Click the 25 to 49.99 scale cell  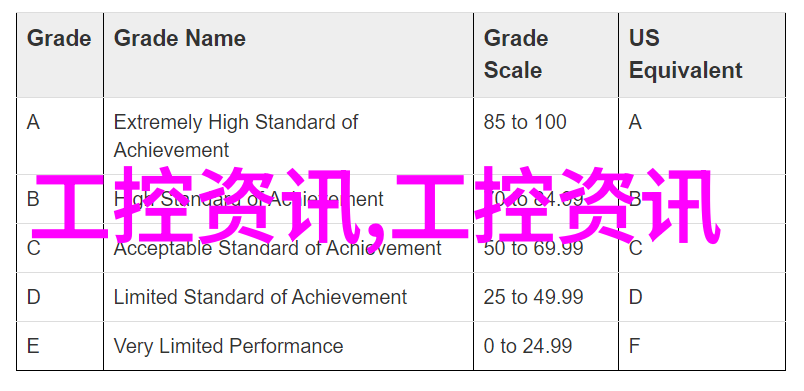[x=546, y=297]
